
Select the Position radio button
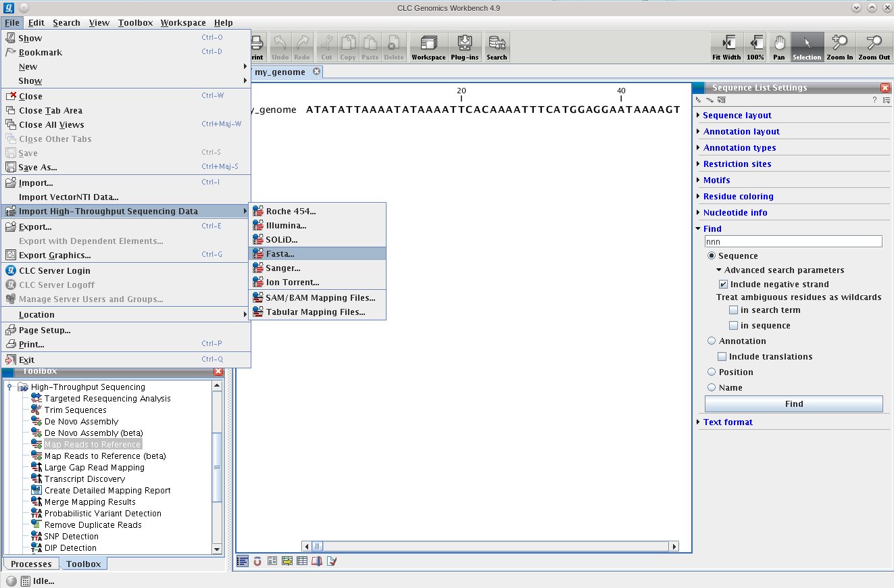pos(712,372)
